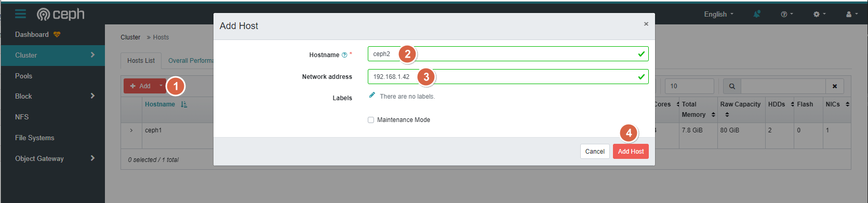Image resolution: width=868 pixels, height=203 pixels.
Task: Open Dashboard in the sidebar
Action: 32,35
